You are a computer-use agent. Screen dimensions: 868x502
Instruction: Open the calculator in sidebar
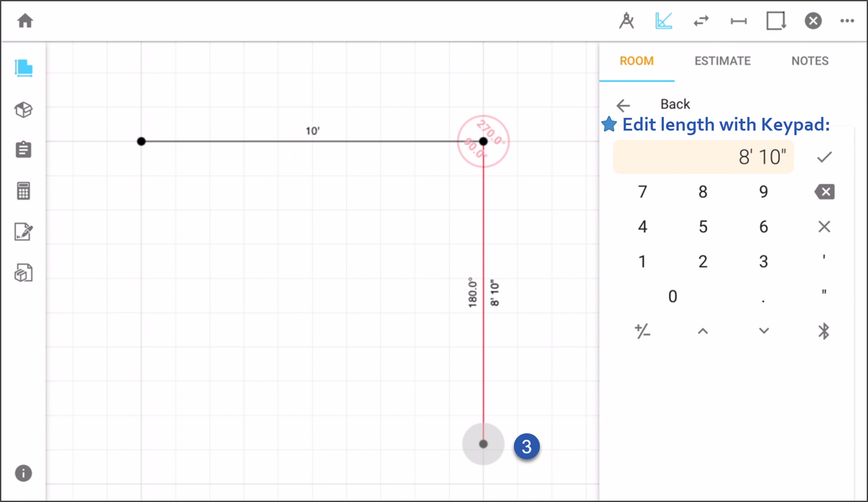click(23, 191)
